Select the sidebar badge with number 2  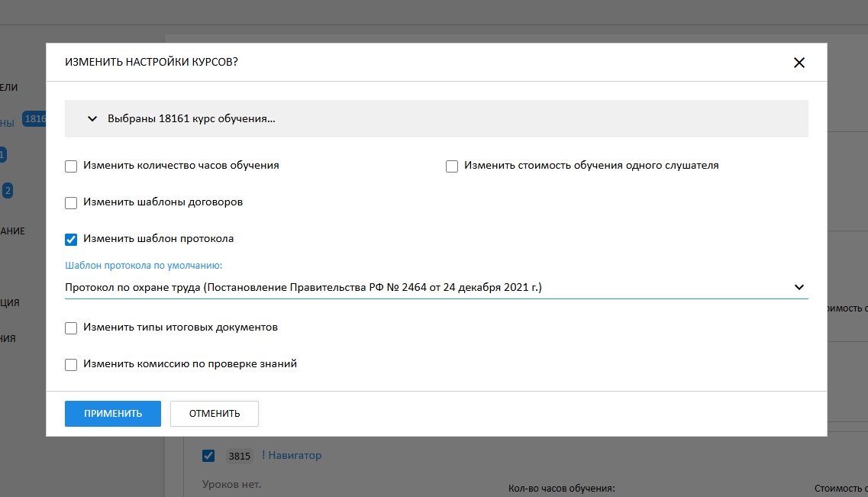pyautogui.click(x=8, y=191)
